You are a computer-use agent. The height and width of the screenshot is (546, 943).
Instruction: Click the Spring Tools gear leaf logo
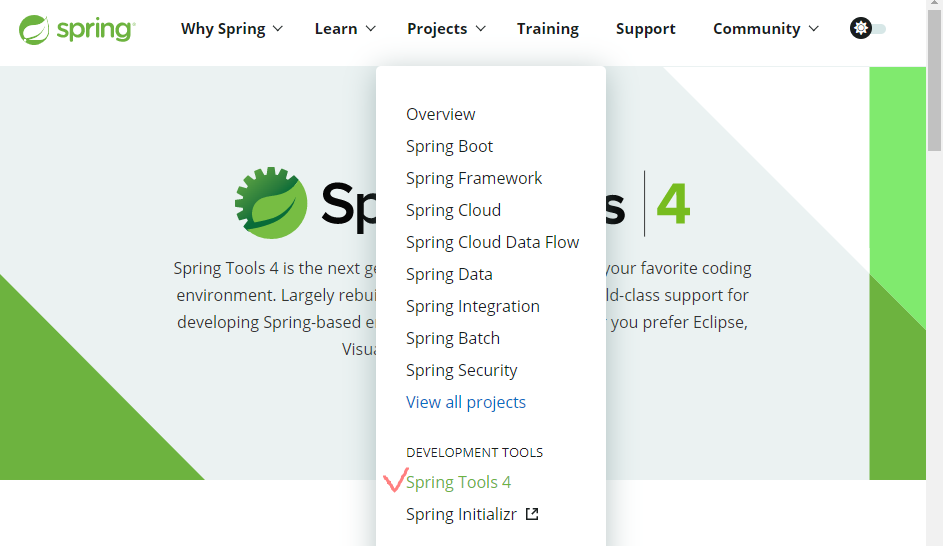[x=271, y=203]
